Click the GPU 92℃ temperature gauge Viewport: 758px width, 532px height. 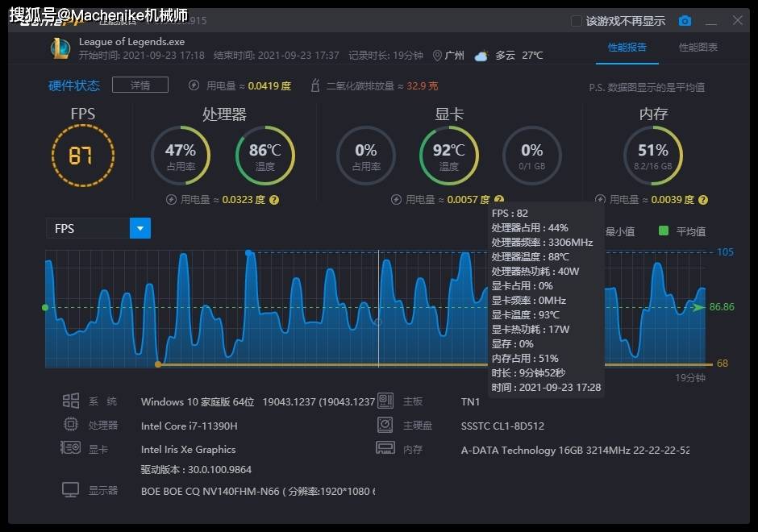point(449,156)
